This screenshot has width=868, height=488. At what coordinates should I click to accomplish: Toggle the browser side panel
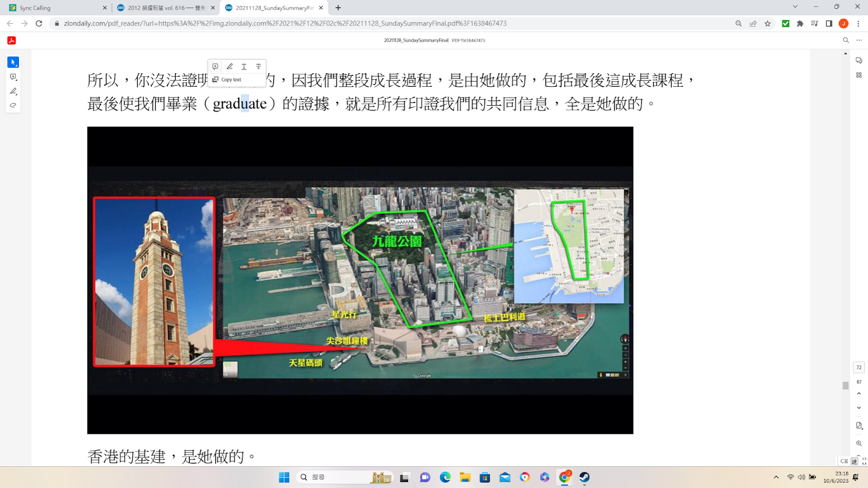[x=829, y=23]
